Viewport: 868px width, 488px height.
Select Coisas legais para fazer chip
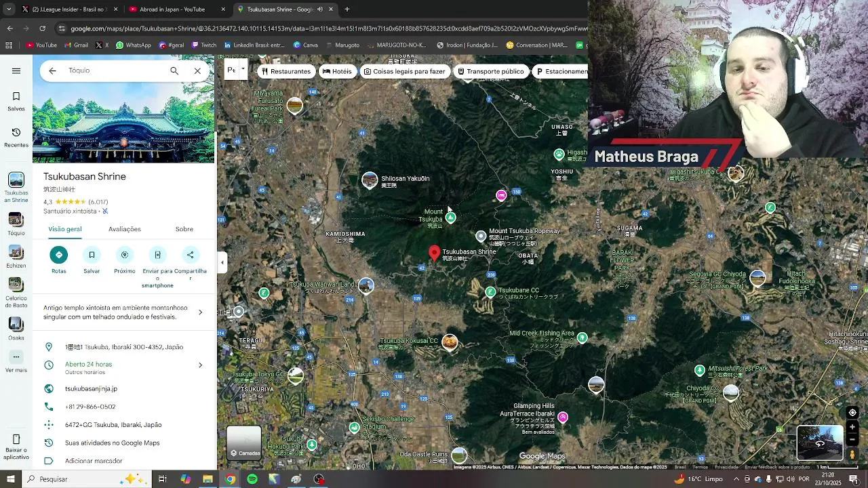405,71
